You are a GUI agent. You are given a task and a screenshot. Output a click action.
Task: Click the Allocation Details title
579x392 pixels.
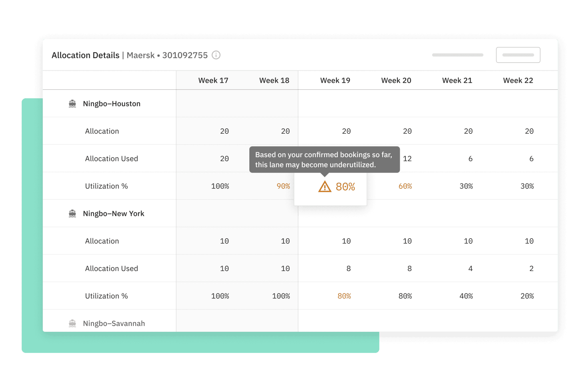85,55
